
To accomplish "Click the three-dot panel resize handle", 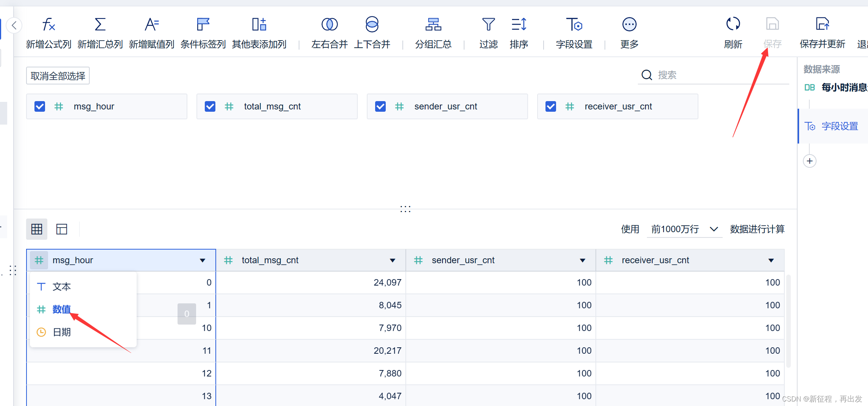I will 405,209.
